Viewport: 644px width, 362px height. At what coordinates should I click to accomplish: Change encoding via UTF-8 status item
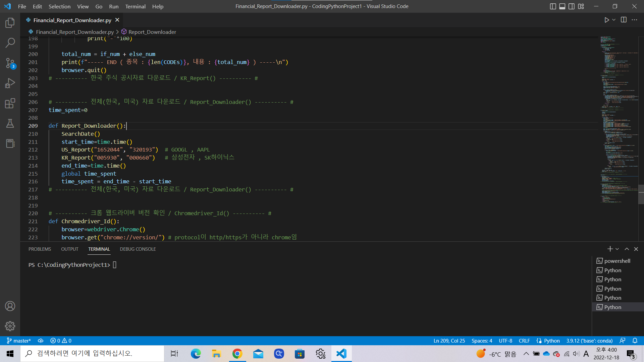(x=505, y=341)
